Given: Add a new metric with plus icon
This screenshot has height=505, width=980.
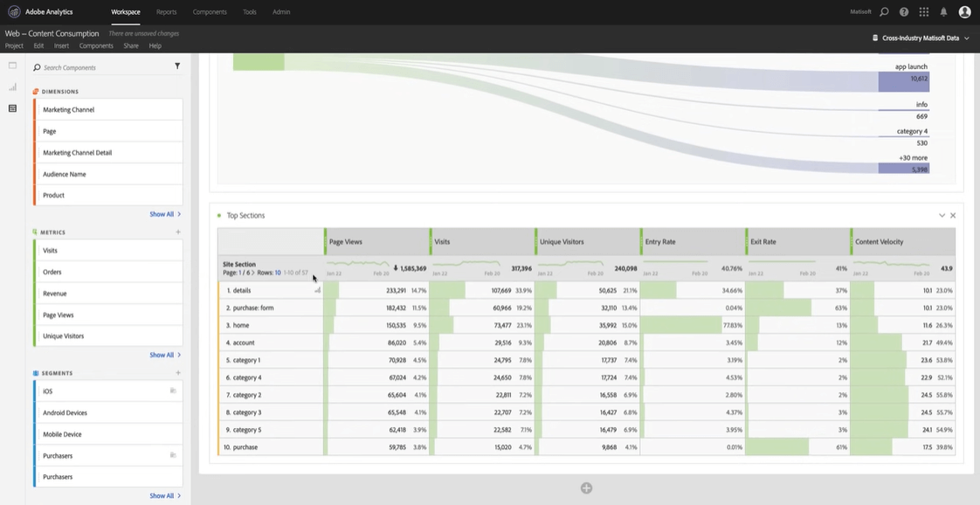Looking at the screenshot, I should tap(178, 232).
